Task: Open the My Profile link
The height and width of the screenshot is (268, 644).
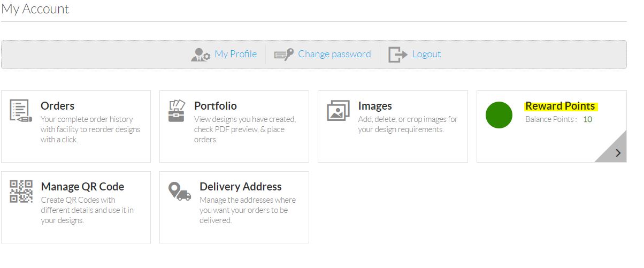Action: 235,54
